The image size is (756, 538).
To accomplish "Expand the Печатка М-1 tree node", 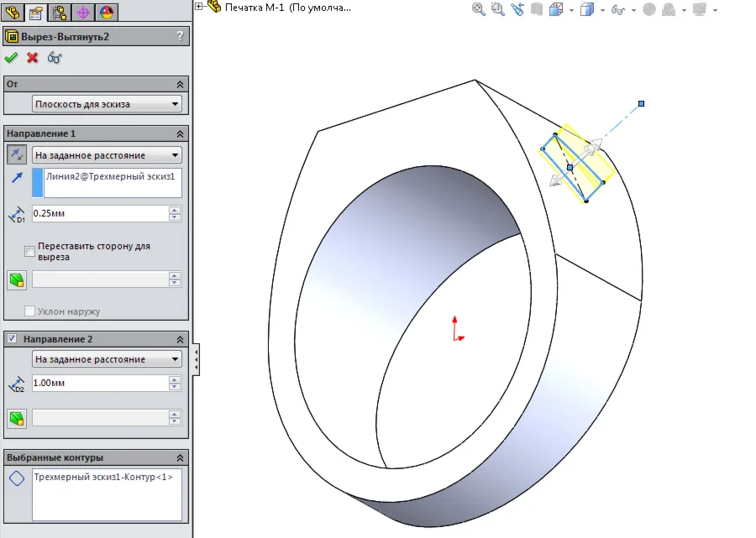I will (199, 6).
